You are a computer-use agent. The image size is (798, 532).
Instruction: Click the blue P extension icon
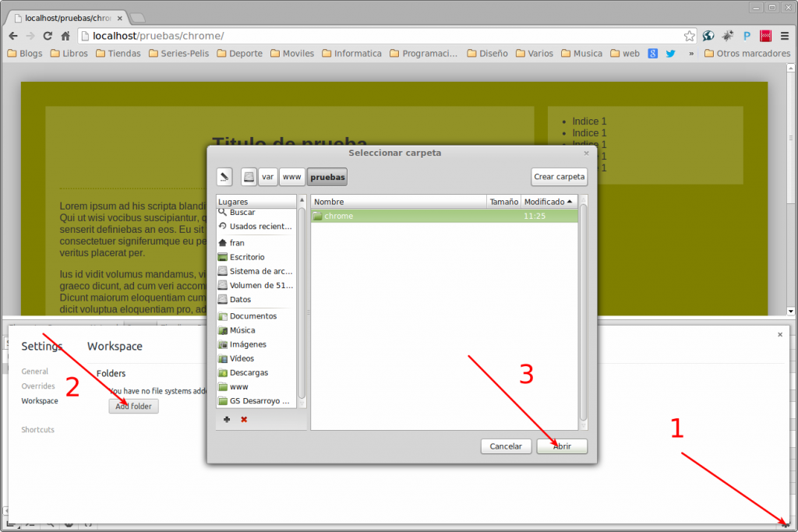pyautogui.click(x=747, y=36)
